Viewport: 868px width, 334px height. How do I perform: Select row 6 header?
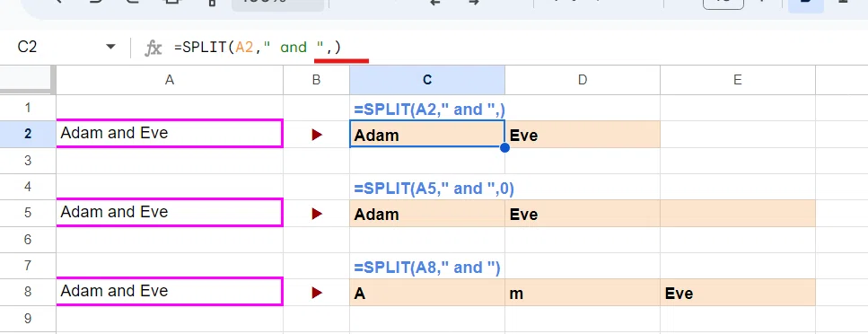pyautogui.click(x=28, y=240)
